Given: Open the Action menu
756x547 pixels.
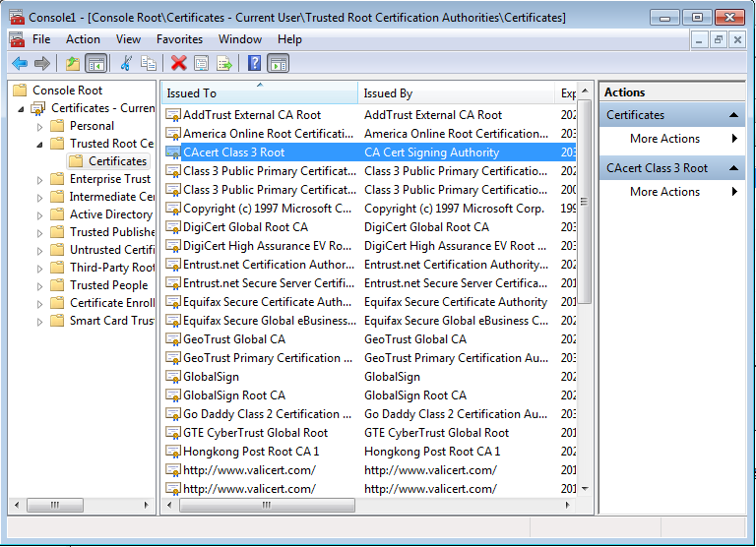Looking at the screenshot, I should [x=83, y=39].
